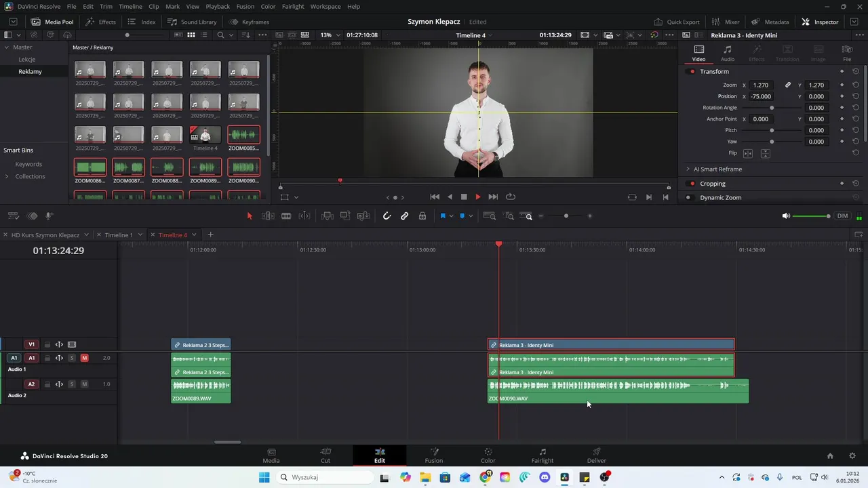Toggle the Linked Selection chain icon
This screenshot has width=868, height=488.
404,216
